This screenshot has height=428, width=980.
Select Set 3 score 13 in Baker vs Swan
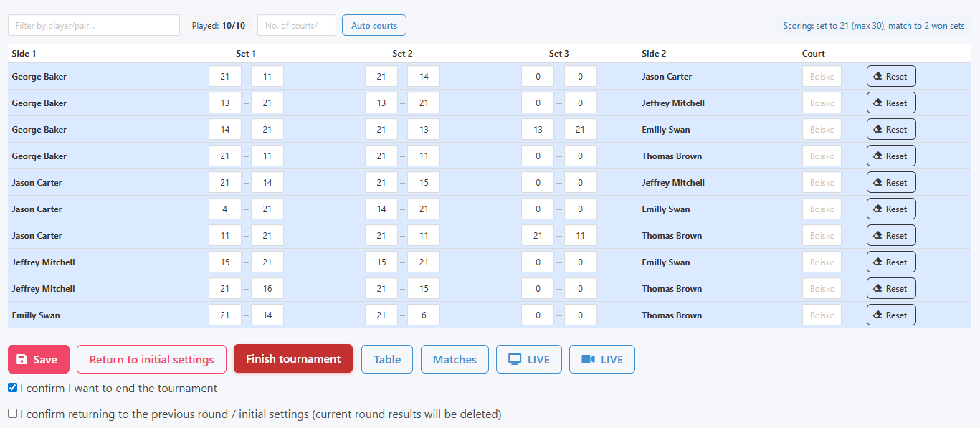click(538, 130)
